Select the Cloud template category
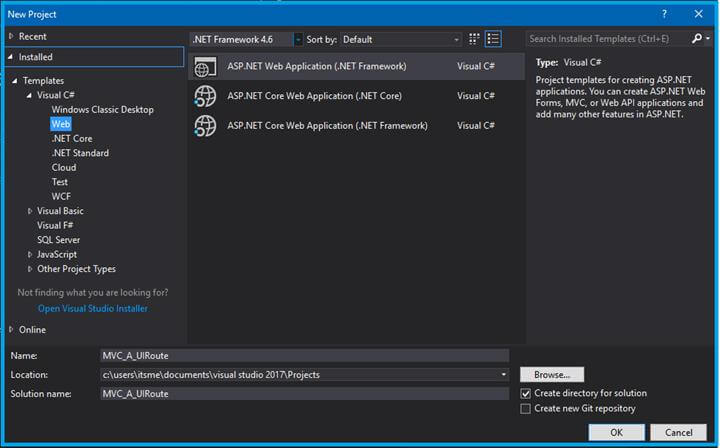This screenshot has width=720, height=448. pyautogui.click(x=64, y=168)
